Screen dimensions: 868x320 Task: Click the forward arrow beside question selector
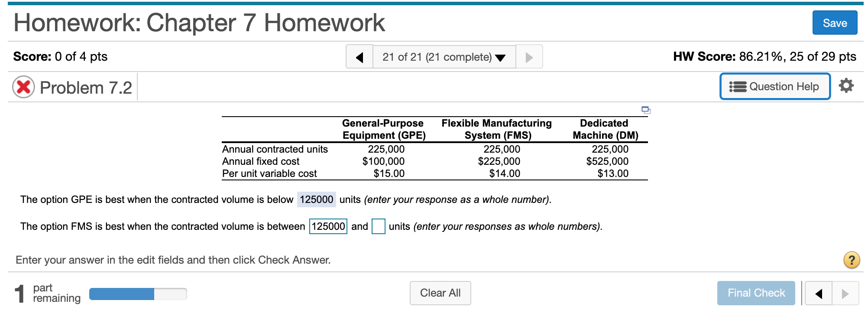point(529,56)
